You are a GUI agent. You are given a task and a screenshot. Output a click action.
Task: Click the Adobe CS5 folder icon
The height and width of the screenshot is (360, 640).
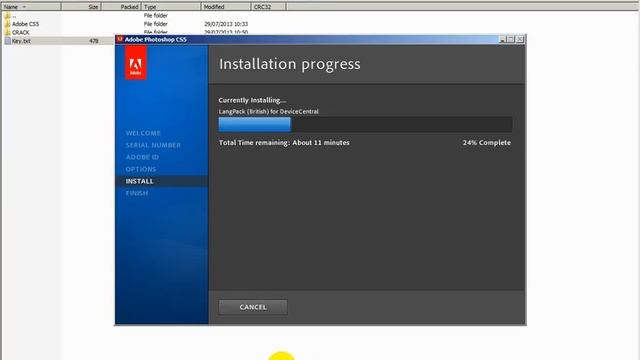(7, 24)
